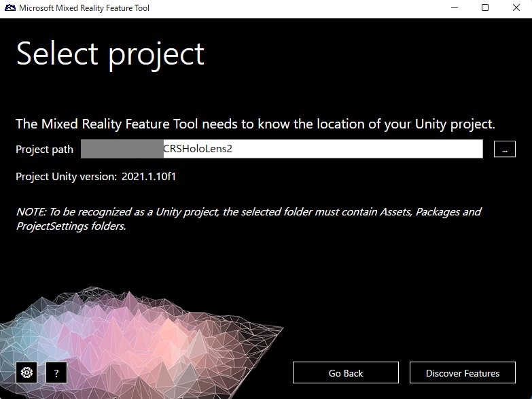The width and height of the screenshot is (532, 399).
Task: Click the Discover Features button
Action: (463, 373)
